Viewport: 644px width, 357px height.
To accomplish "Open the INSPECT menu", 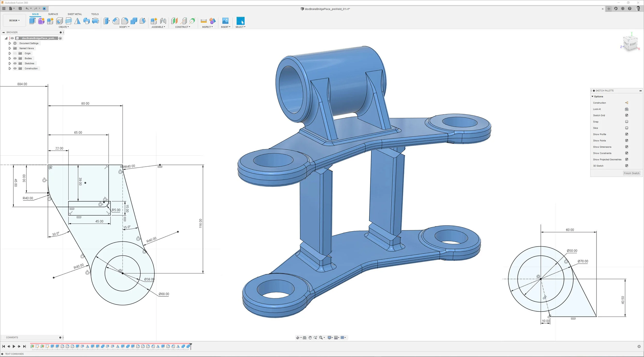I will click(207, 27).
